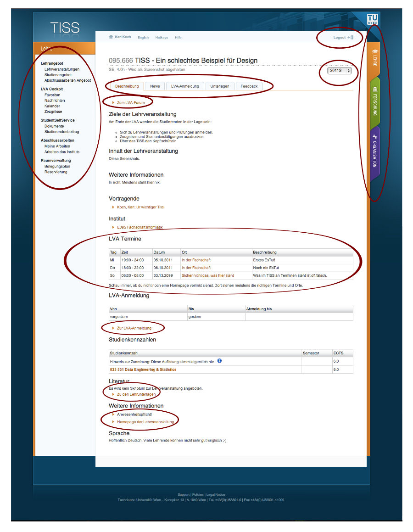Switch to the News tab
The width and height of the screenshot is (413, 532).
point(155,86)
